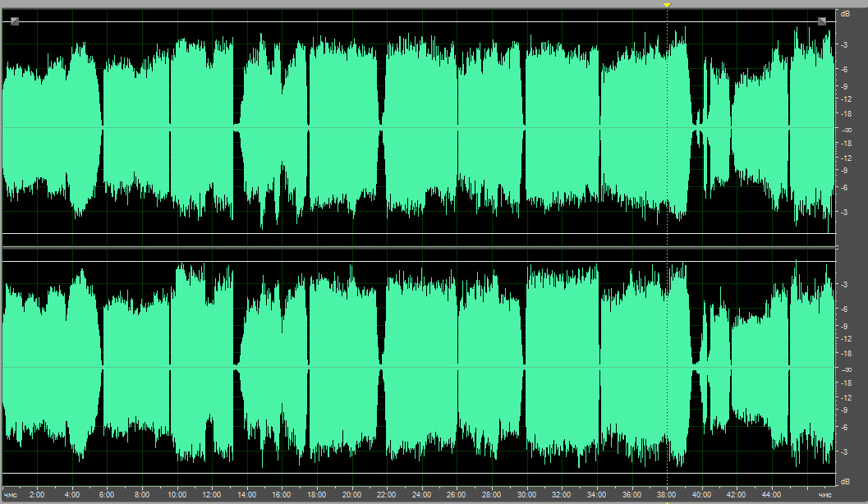The image size is (868, 504).
Task: Click the right чмс time format label
Action: click(x=824, y=495)
